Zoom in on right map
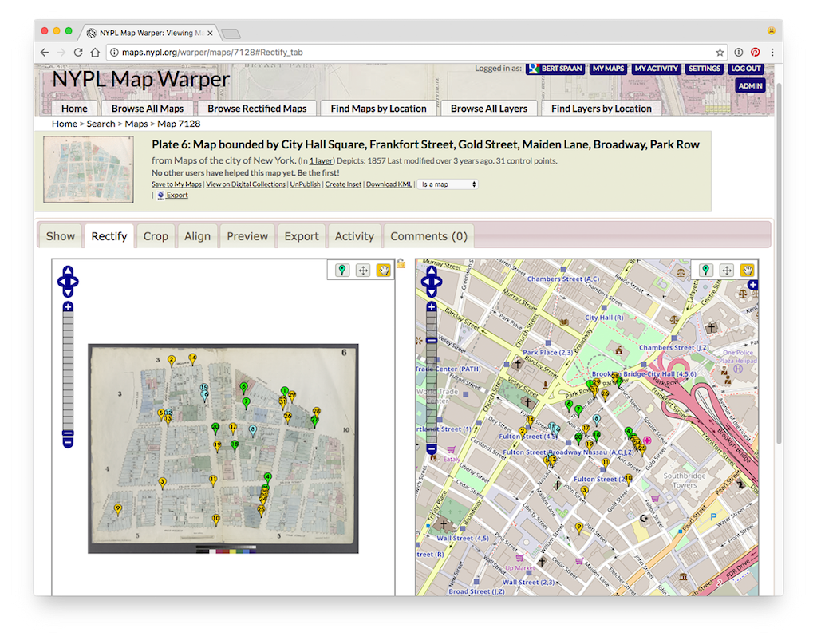This screenshot has width=817, height=644. pyautogui.click(x=432, y=307)
